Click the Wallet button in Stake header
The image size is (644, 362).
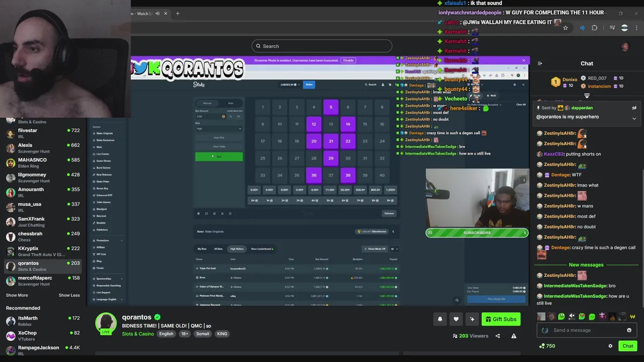pos(309,84)
